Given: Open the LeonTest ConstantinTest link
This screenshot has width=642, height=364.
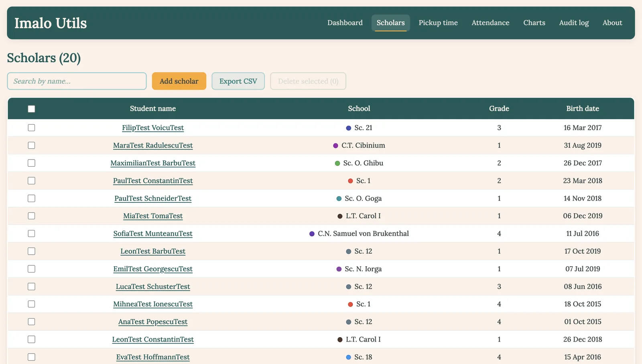Looking at the screenshot, I should coord(153,340).
